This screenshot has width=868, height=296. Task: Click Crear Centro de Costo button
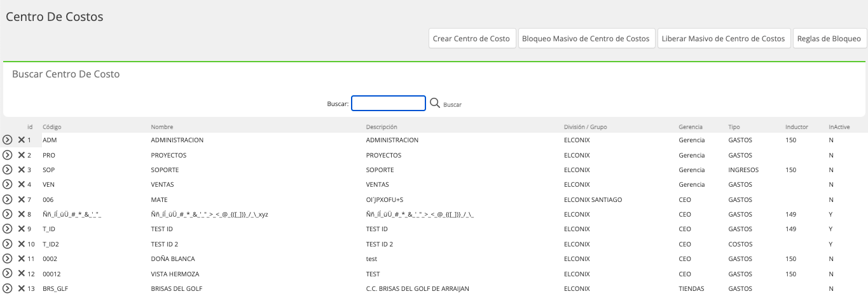[471, 39]
